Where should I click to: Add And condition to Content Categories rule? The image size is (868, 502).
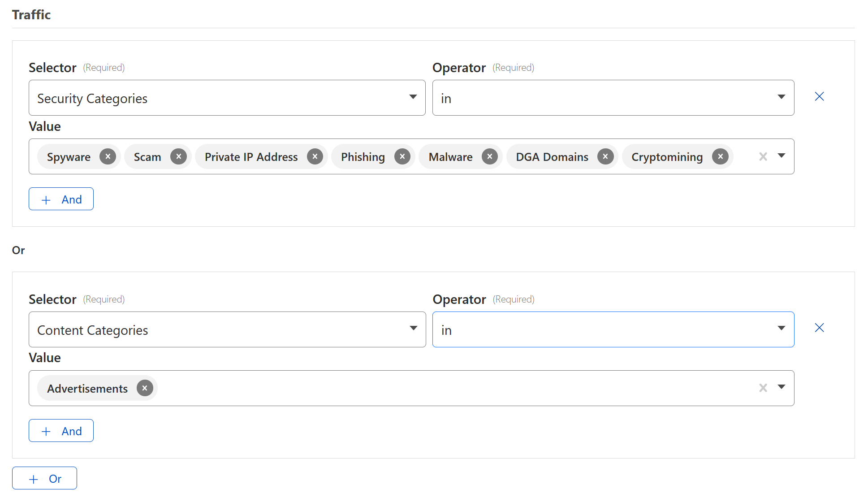point(61,431)
